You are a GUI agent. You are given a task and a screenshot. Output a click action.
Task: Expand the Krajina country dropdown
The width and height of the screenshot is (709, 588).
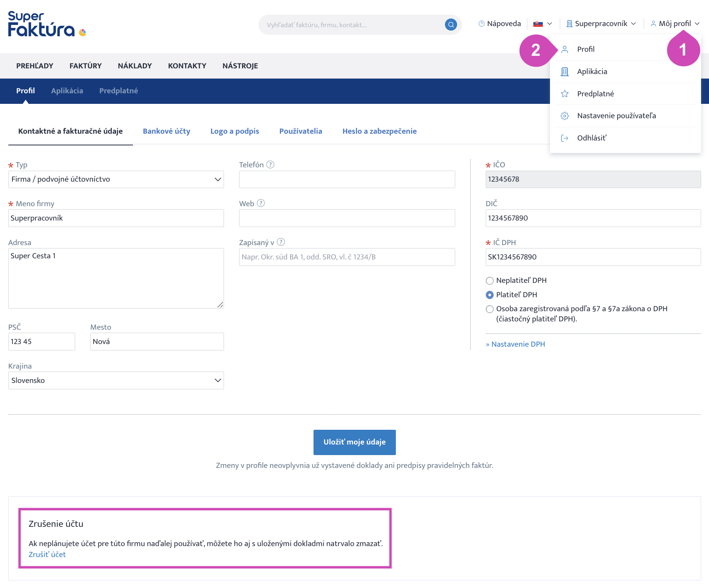[x=116, y=381]
